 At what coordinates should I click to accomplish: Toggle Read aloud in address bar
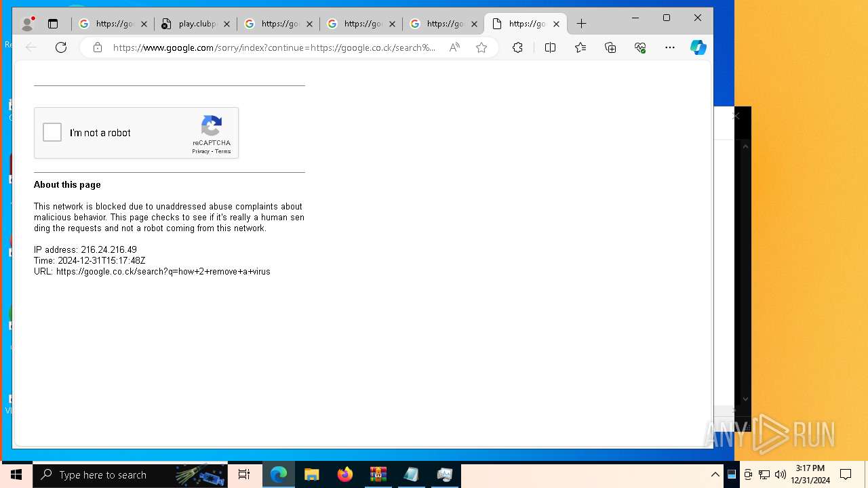pyautogui.click(x=454, y=47)
